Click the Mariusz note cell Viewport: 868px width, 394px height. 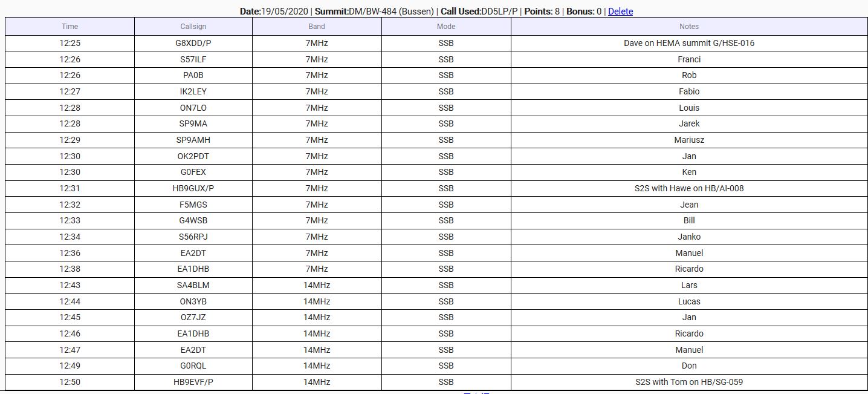coord(688,140)
